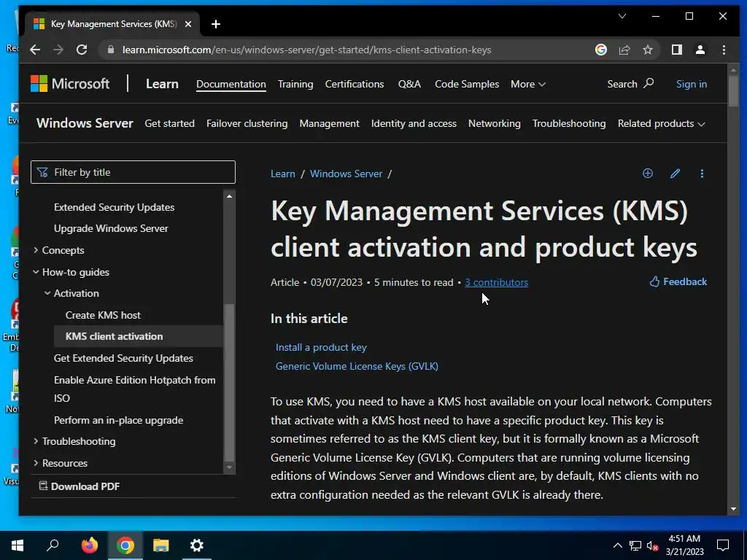Open the Training menu item

coord(295,84)
